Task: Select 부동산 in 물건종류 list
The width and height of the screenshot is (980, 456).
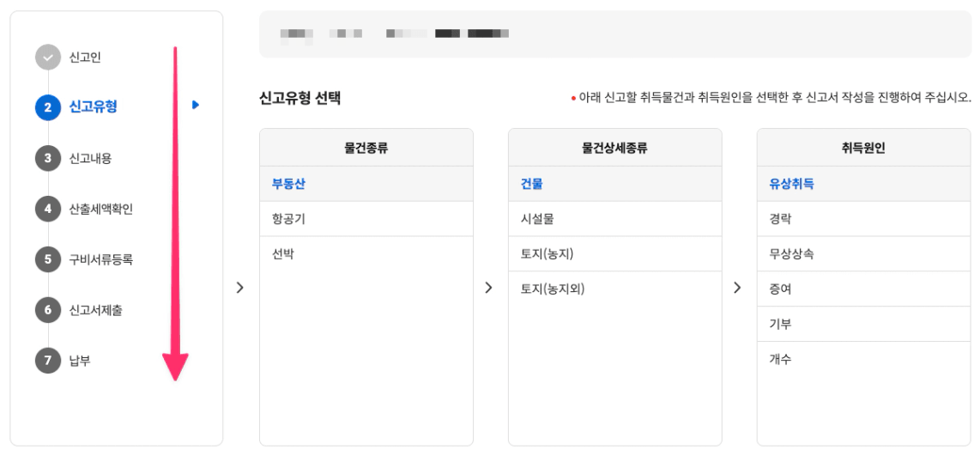Action: pyautogui.click(x=366, y=184)
